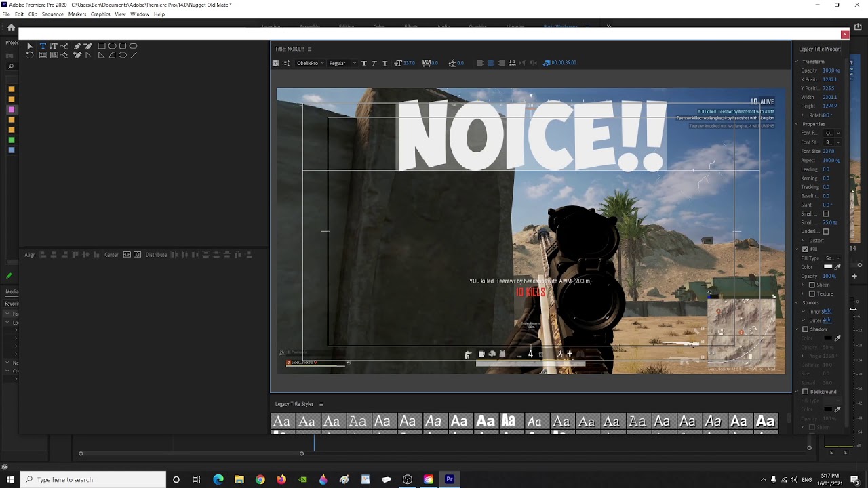Select the horizontal Type tool

[x=43, y=46]
